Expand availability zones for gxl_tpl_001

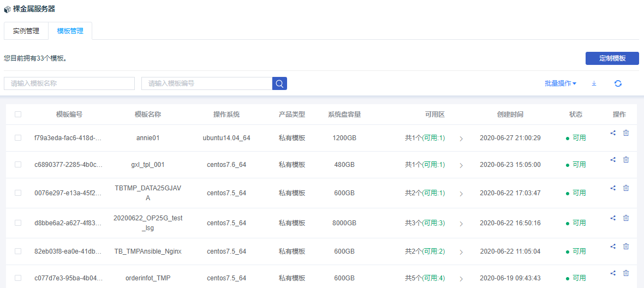coord(461,165)
